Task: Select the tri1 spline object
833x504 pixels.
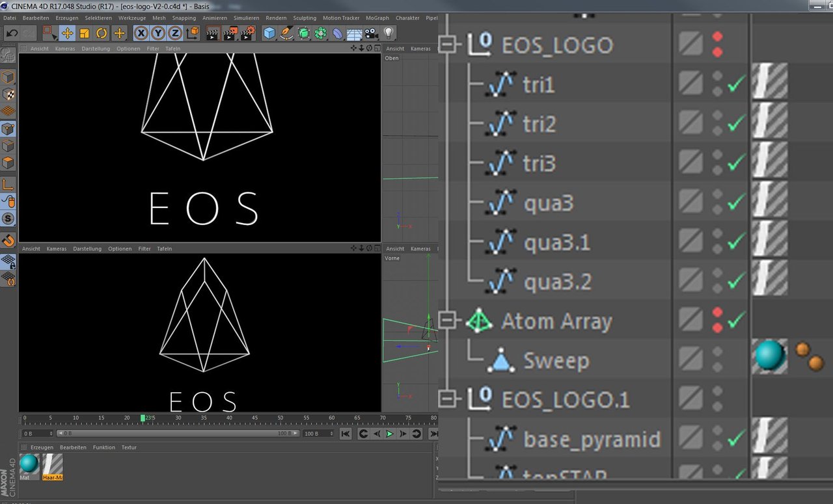Action: [539, 85]
